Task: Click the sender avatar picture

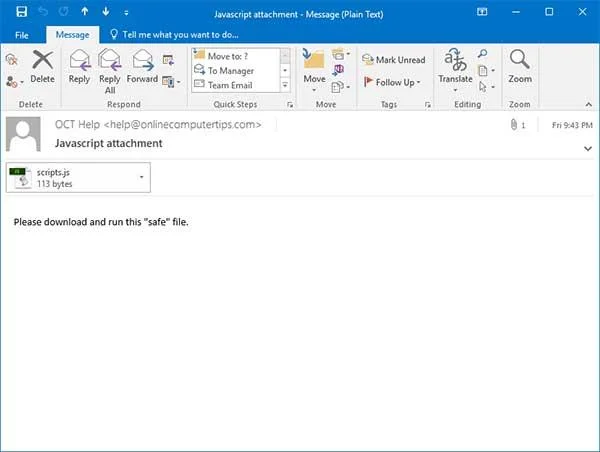Action: [x=23, y=134]
